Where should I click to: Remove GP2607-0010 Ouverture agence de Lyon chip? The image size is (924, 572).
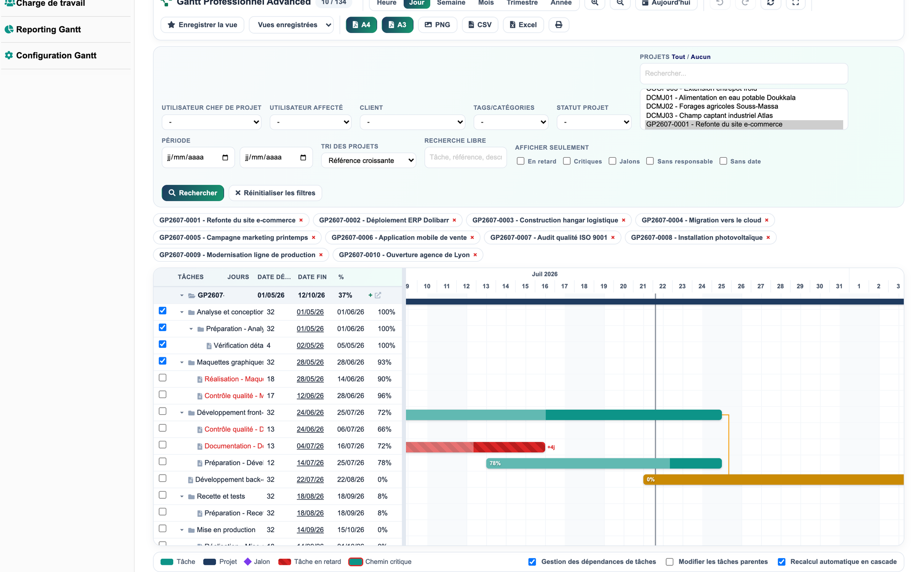475,255
